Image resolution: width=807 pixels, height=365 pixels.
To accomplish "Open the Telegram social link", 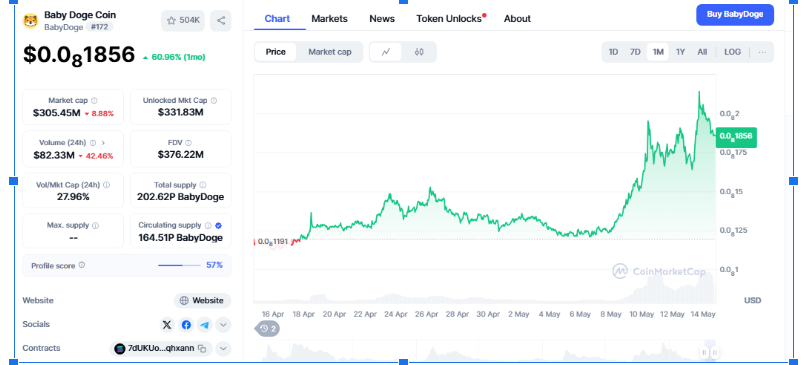I will coord(205,325).
